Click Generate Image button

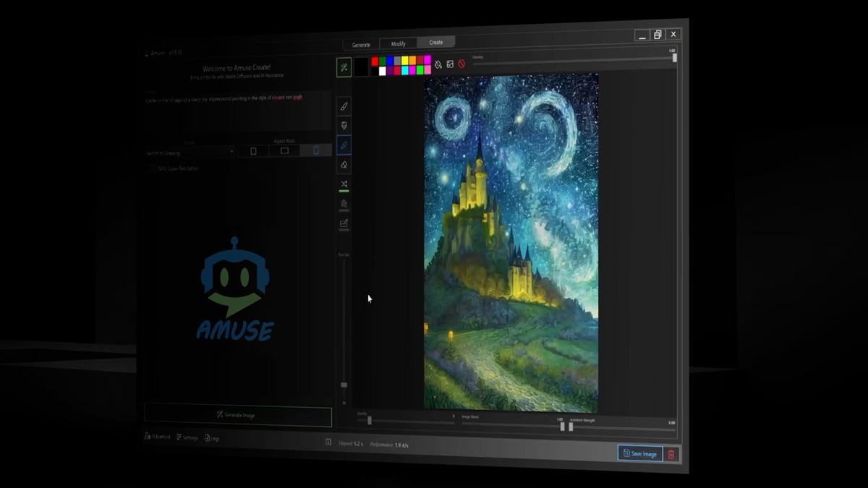(238, 415)
